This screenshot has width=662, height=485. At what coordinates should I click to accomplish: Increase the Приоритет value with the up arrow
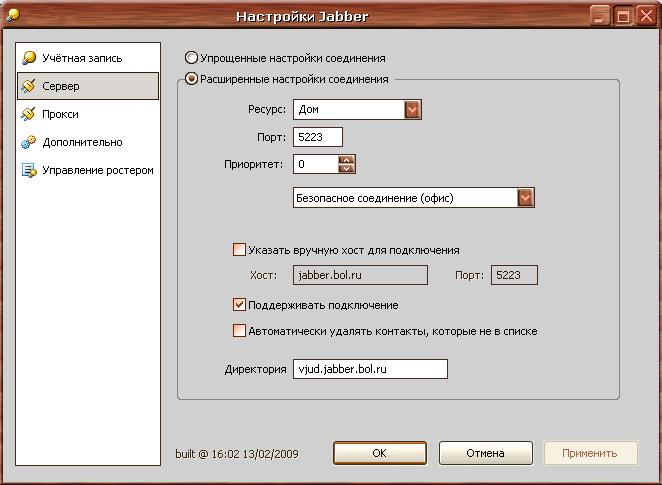(x=347, y=160)
